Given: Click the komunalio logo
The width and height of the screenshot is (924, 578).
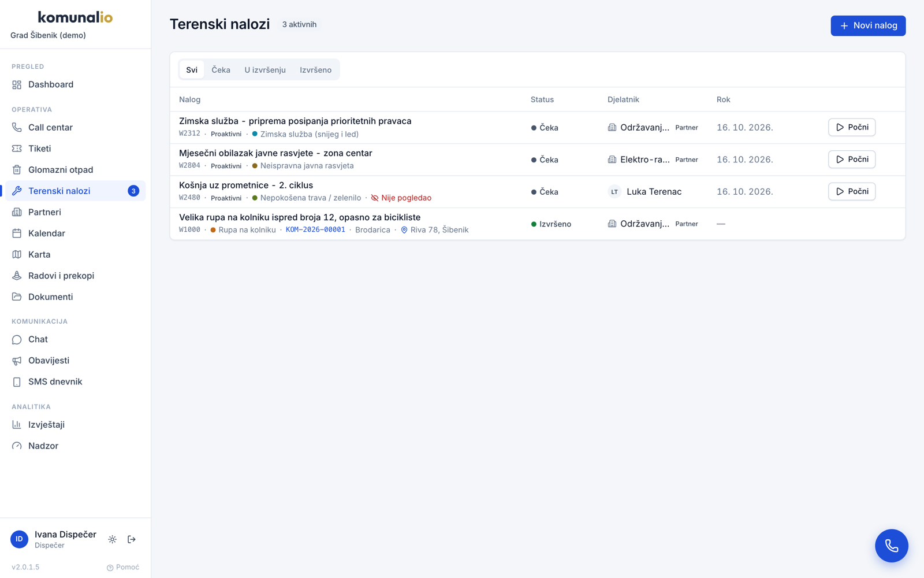Looking at the screenshot, I should coord(75,17).
